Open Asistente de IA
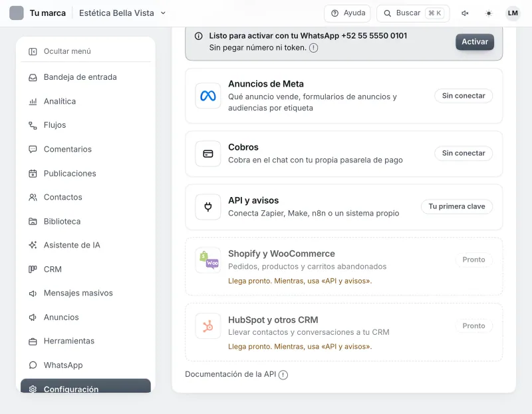The width and height of the screenshot is (532, 414). click(x=86, y=245)
